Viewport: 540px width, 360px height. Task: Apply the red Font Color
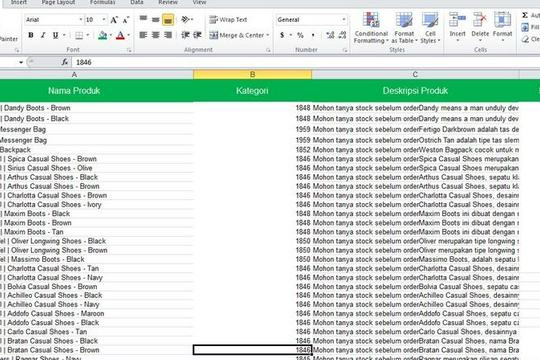click(x=120, y=35)
